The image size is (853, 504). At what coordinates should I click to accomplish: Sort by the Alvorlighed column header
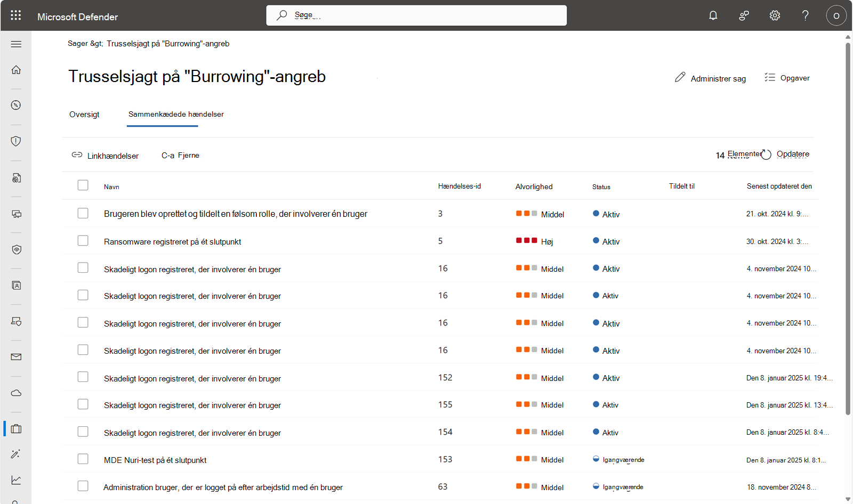tap(534, 187)
